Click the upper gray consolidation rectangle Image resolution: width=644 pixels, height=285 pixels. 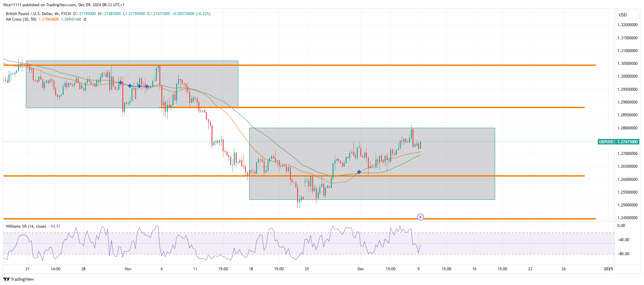(132, 84)
